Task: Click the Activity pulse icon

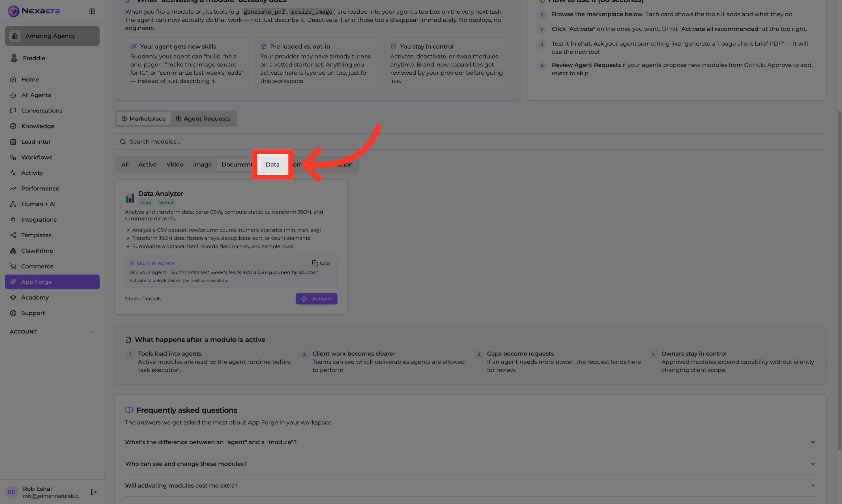Action: tap(13, 173)
